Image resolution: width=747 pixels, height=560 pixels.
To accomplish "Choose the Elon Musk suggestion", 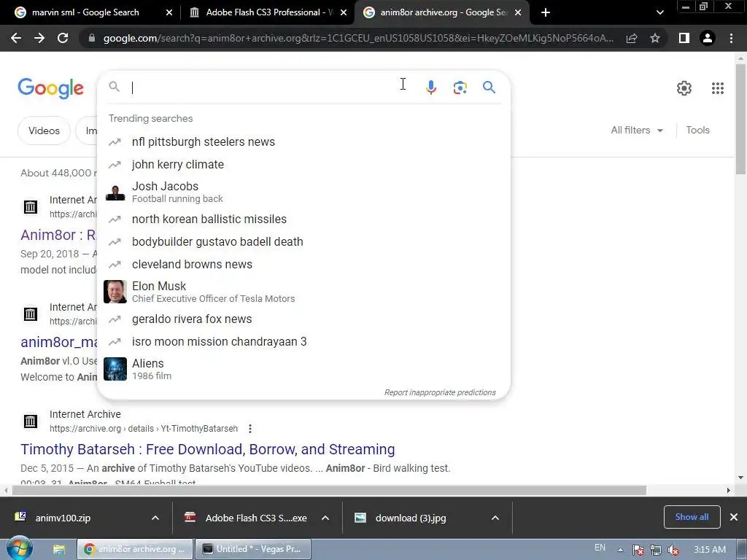I will click(303, 292).
